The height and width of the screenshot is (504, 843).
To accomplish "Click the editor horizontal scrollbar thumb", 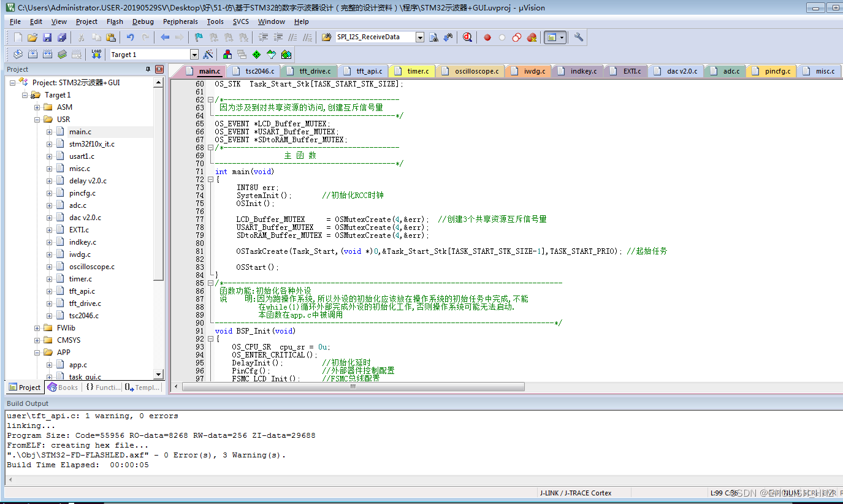I will tap(353, 387).
